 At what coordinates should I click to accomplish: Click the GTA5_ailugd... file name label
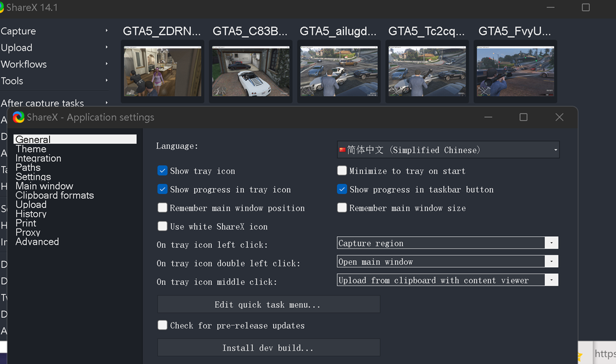pyautogui.click(x=338, y=31)
